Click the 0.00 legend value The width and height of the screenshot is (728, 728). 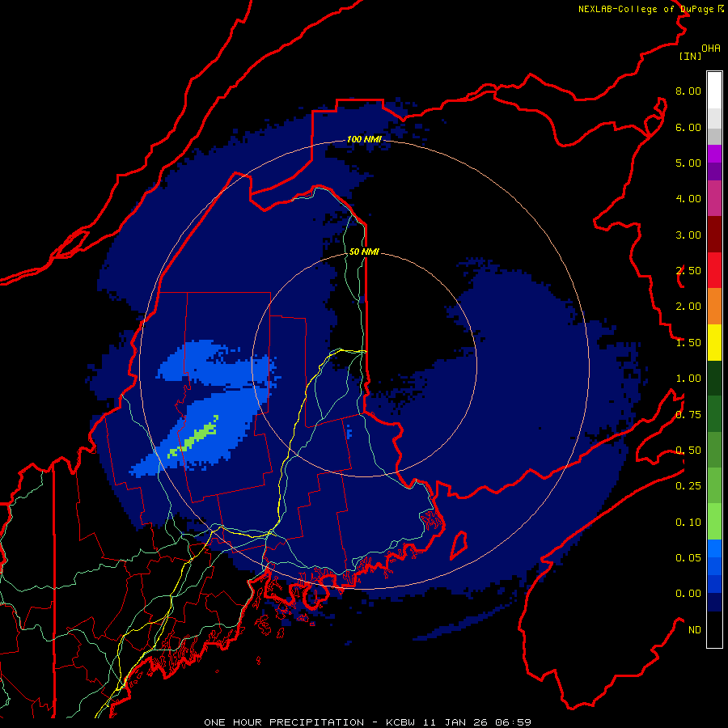point(688,594)
